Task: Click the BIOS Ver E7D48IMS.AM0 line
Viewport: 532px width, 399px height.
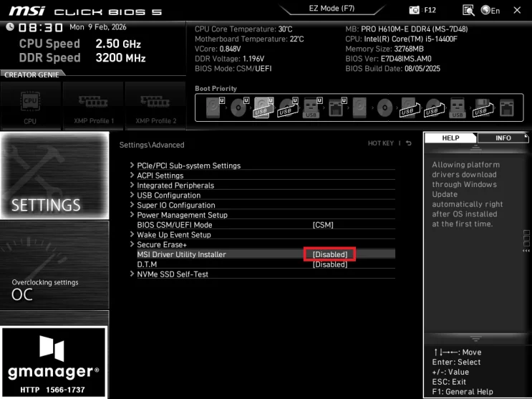Action: click(x=389, y=59)
